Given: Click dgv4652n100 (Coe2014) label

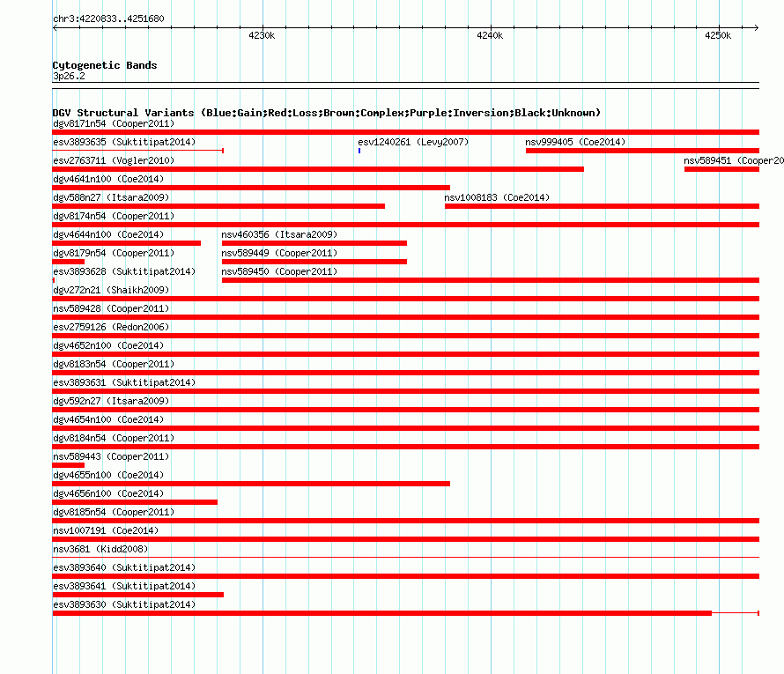Looking at the screenshot, I should coord(108,345).
